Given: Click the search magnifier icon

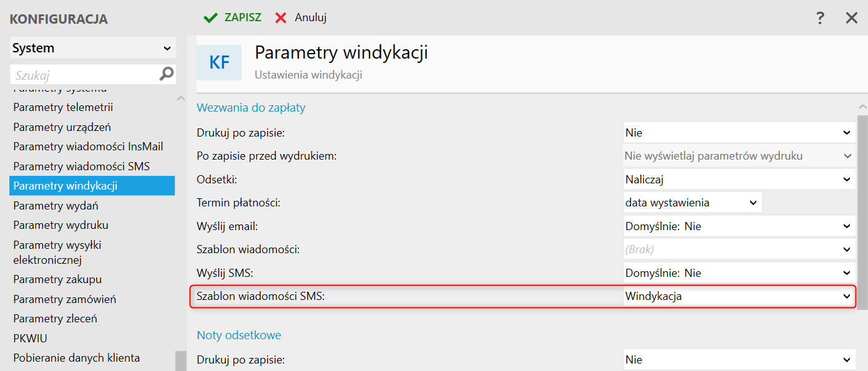Looking at the screenshot, I should click(167, 74).
